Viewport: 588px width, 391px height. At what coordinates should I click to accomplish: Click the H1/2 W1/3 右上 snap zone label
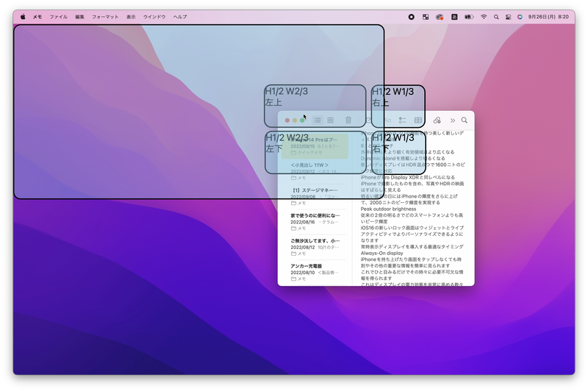pyautogui.click(x=392, y=97)
